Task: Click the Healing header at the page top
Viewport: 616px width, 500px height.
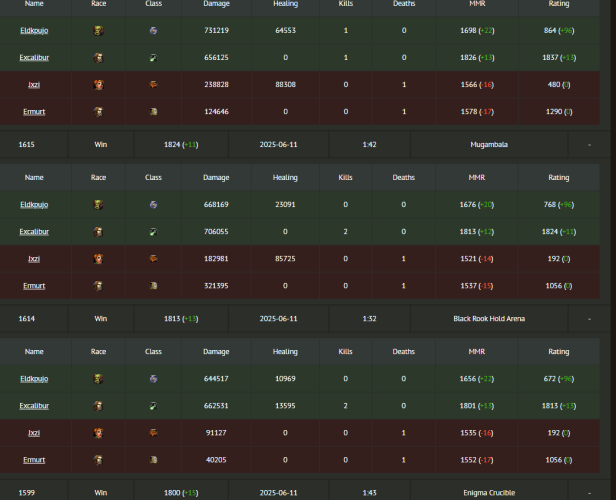Action: pos(285,4)
